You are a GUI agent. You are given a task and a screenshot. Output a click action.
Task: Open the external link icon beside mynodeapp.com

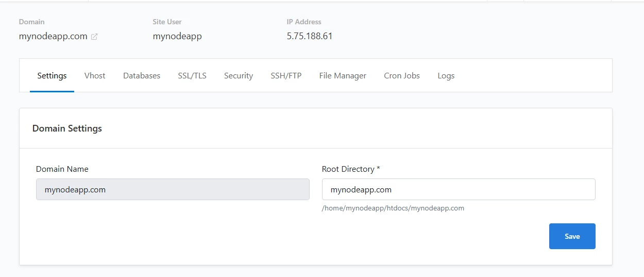(94, 37)
